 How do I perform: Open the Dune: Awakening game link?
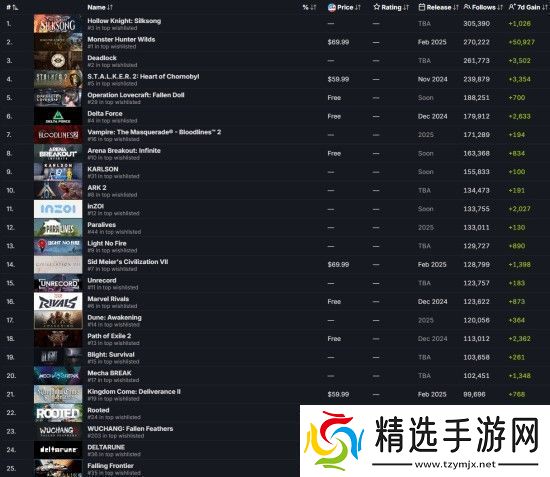point(114,318)
